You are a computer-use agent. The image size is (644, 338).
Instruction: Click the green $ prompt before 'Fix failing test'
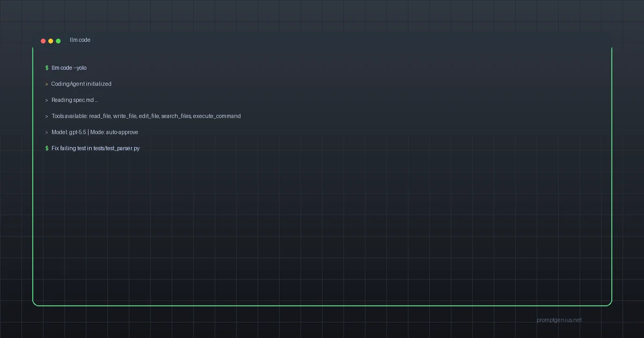point(47,149)
